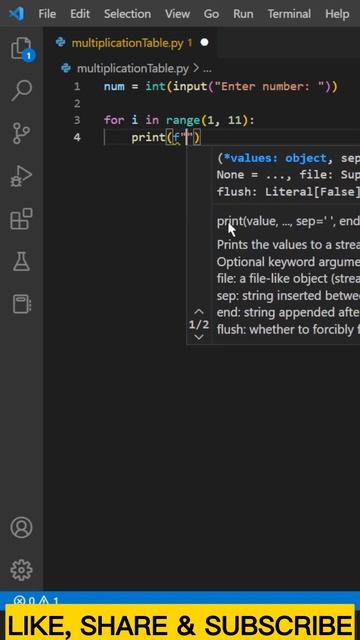
Task: Click the Python file icon in tab
Action: (x=61, y=42)
